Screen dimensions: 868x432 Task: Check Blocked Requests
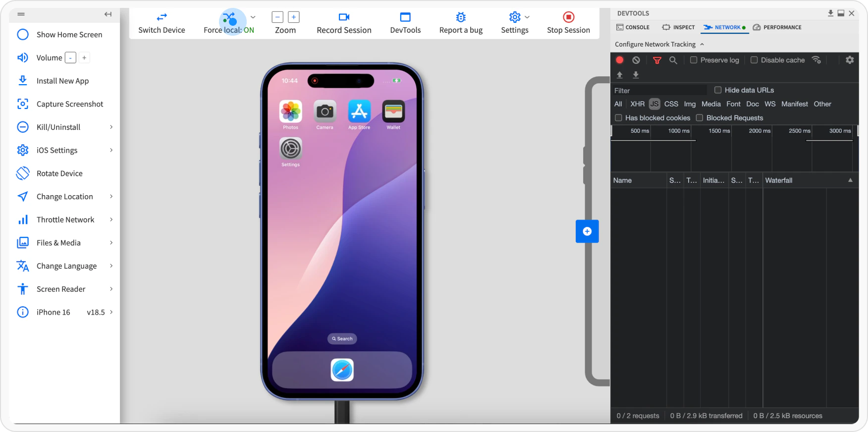(700, 118)
